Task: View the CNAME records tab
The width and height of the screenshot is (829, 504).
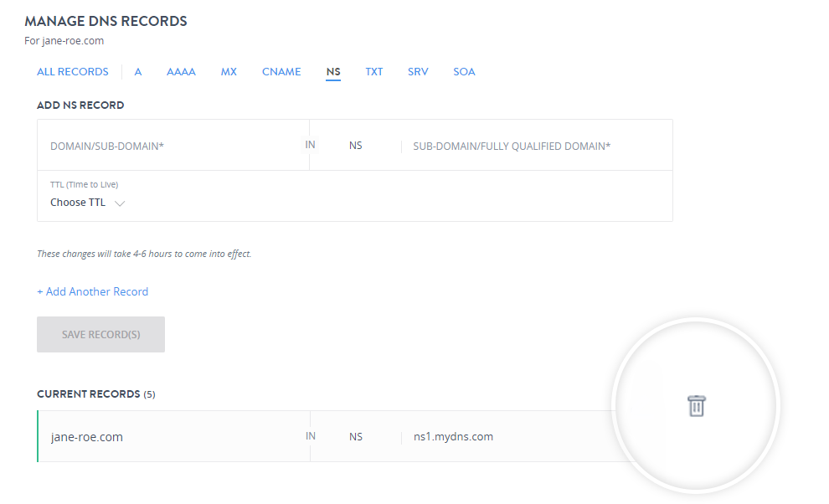Action: click(x=281, y=72)
